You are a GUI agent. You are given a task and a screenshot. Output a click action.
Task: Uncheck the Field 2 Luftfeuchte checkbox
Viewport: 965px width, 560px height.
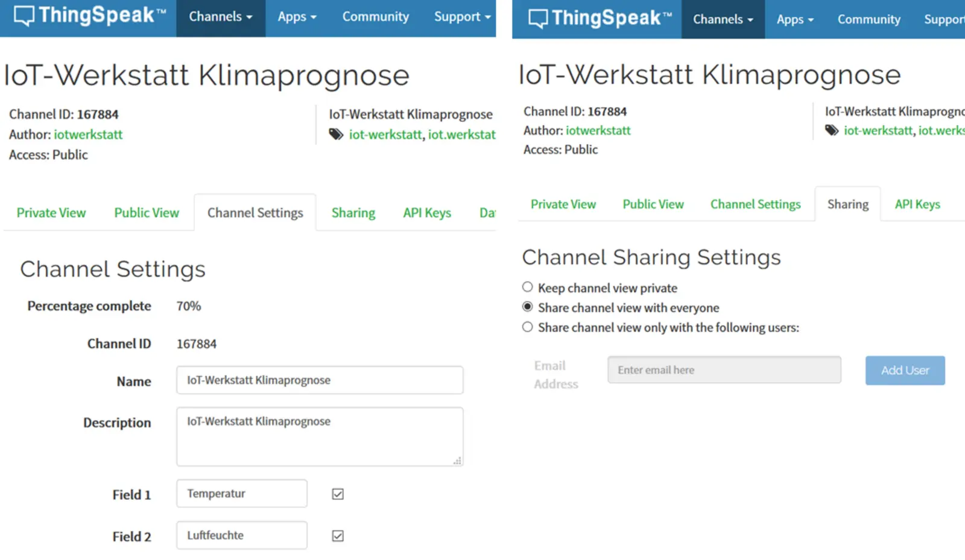tap(337, 535)
